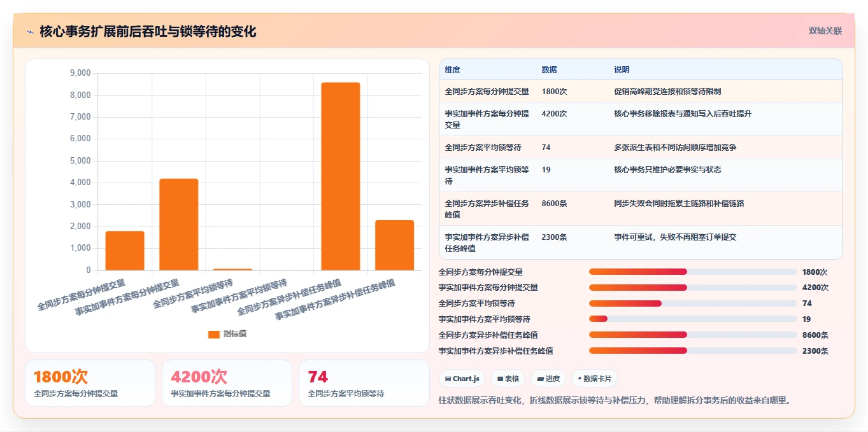The image size is (868, 432).
Task: Select the 1800次 data card
Action: (x=90, y=383)
